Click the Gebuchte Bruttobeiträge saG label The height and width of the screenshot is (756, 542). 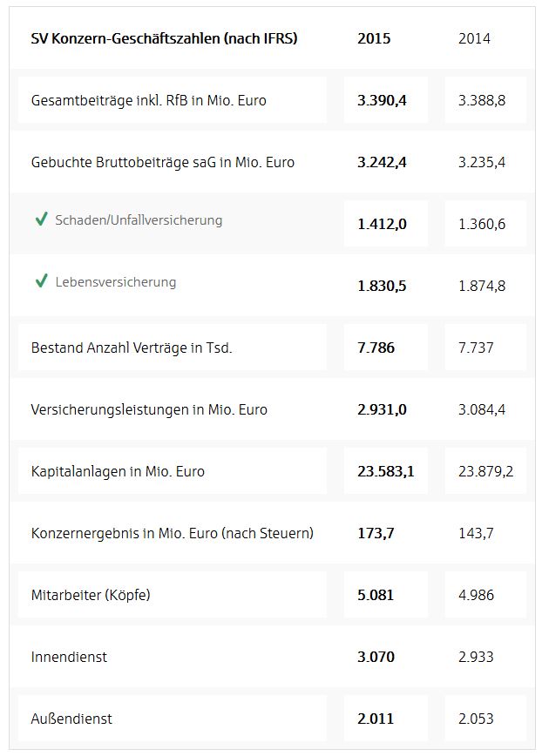162,162
